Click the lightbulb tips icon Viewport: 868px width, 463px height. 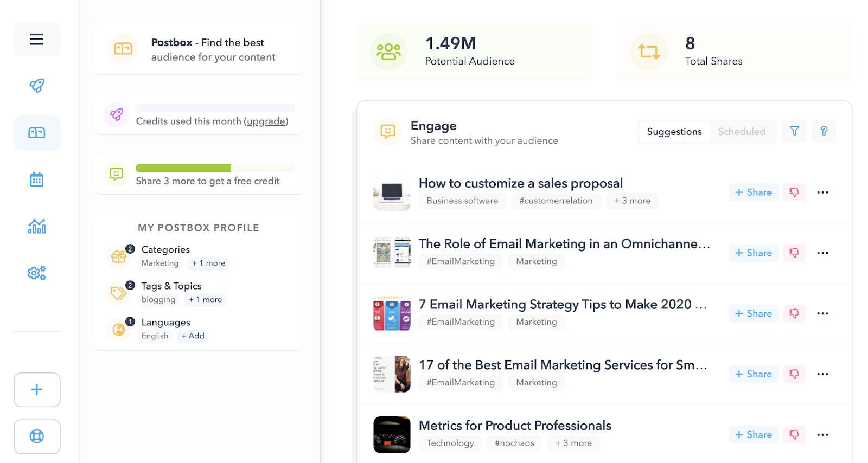[824, 131]
